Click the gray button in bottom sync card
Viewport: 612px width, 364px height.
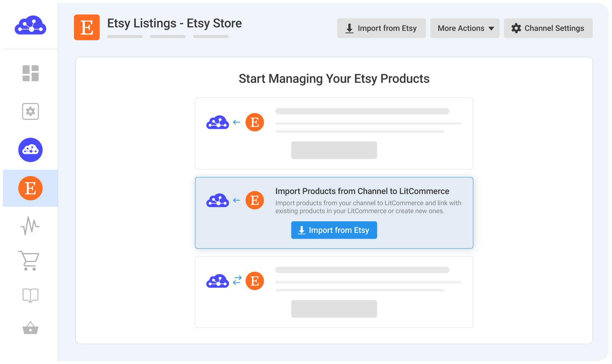(334, 309)
